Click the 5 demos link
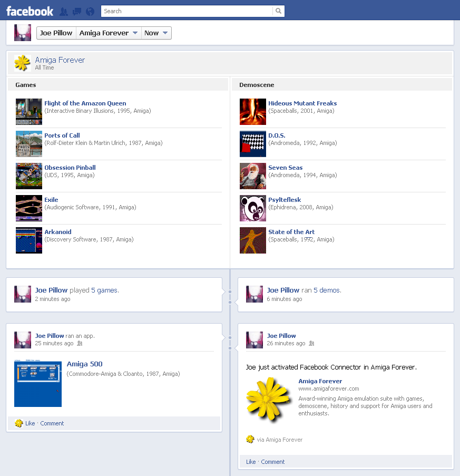The width and height of the screenshot is (460, 476). (x=327, y=290)
